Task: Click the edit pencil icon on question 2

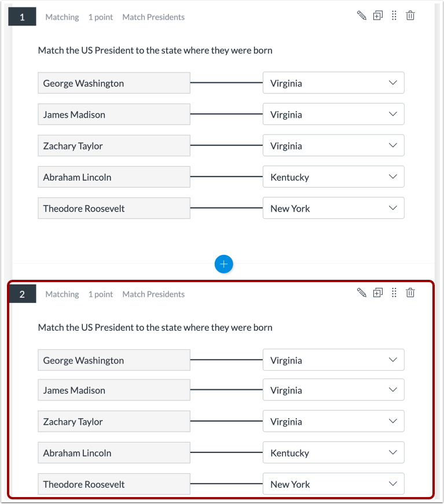Action: [x=362, y=293]
